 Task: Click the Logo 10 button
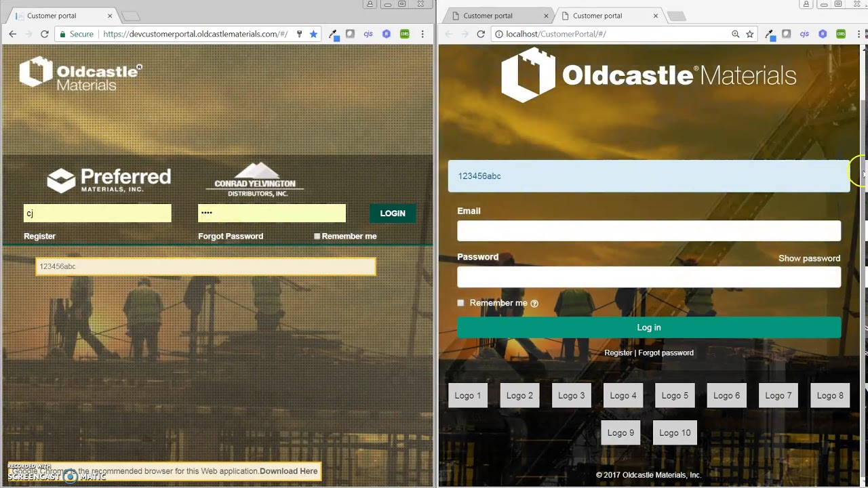pyautogui.click(x=675, y=433)
